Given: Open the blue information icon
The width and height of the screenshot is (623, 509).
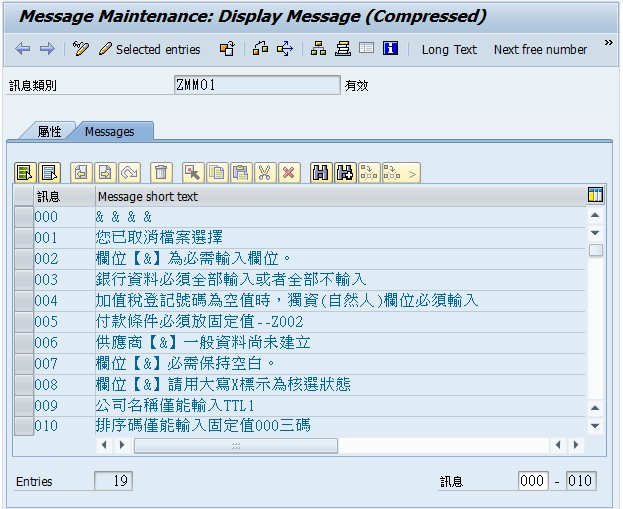Looking at the screenshot, I should pos(391,48).
